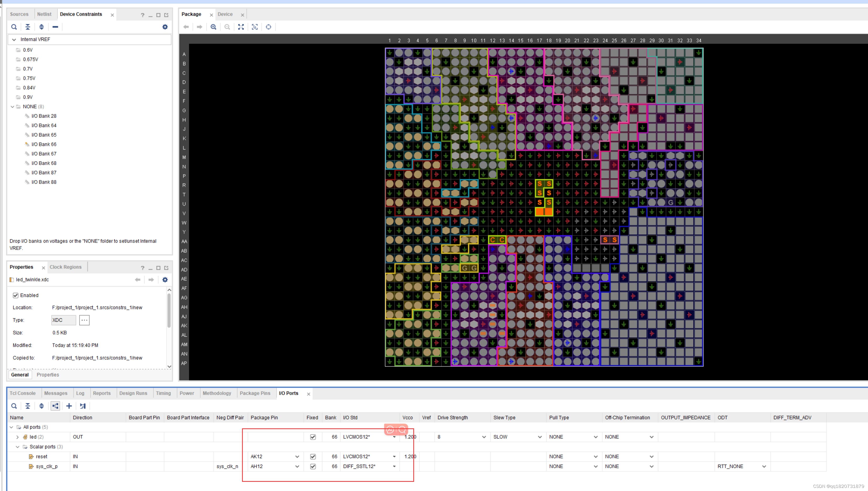
Task: Expand the led (2) port group
Action: pyautogui.click(x=18, y=437)
